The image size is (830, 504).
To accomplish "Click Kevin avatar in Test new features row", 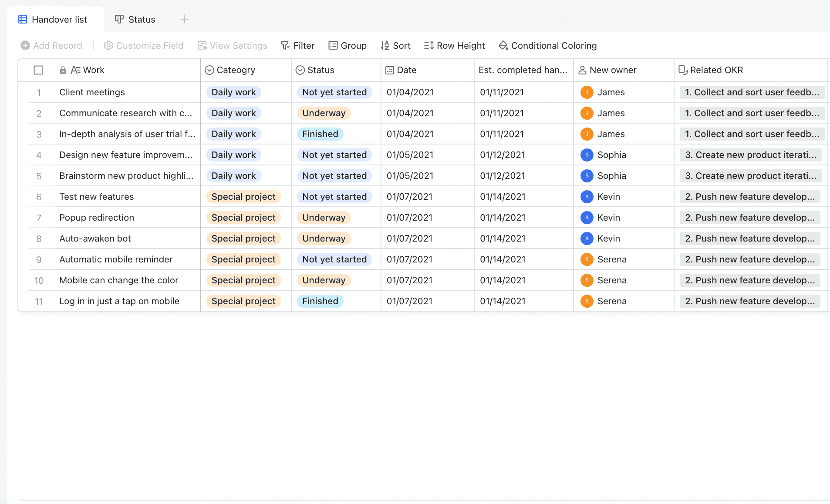I will 587,197.
